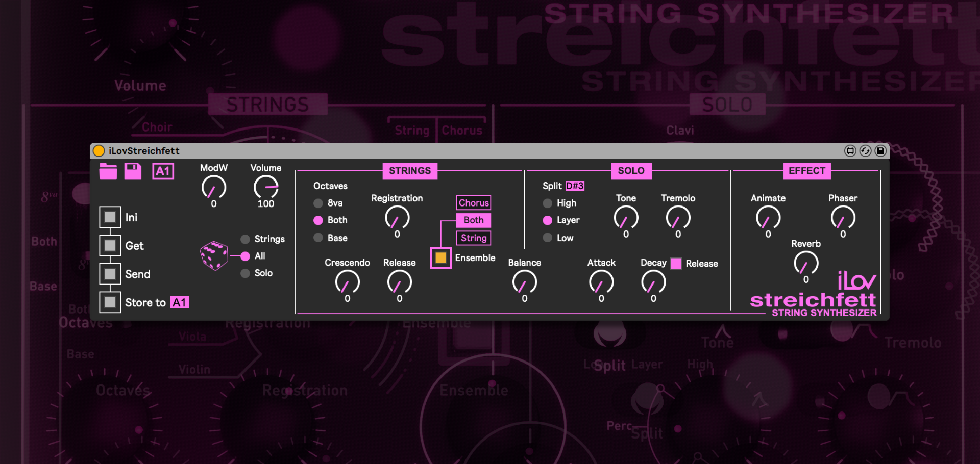Open the Store to A1 slot selector
Image resolution: width=980 pixels, height=464 pixels.
tap(179, 303)
